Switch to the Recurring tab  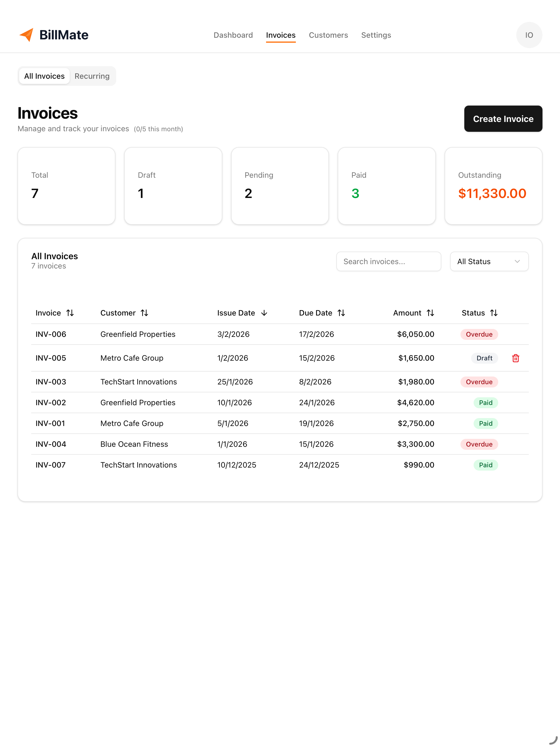[x=92, y=76]
